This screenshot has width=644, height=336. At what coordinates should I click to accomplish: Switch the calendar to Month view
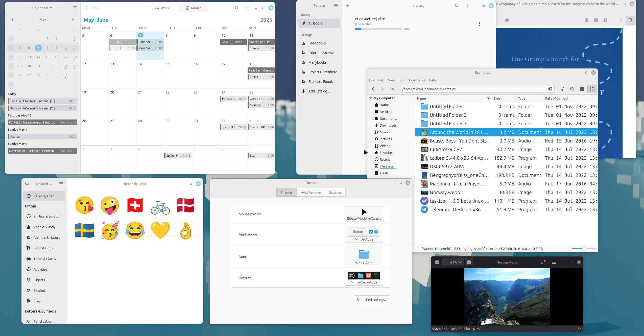(194, 8)
